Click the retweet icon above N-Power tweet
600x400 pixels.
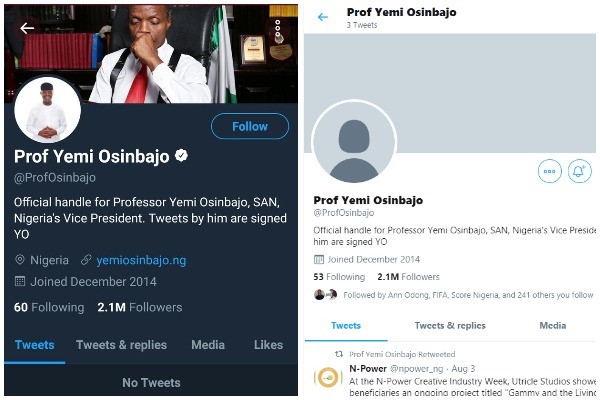coord(339,354)
